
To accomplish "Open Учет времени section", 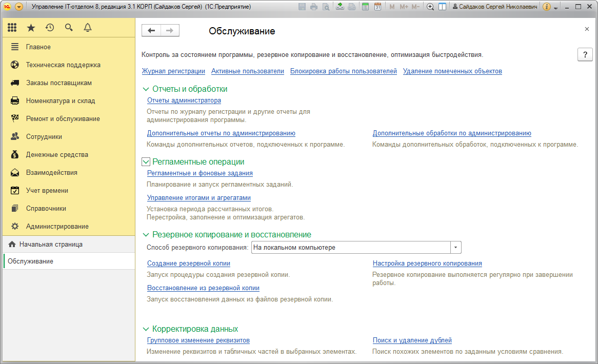I will point(69,190).
